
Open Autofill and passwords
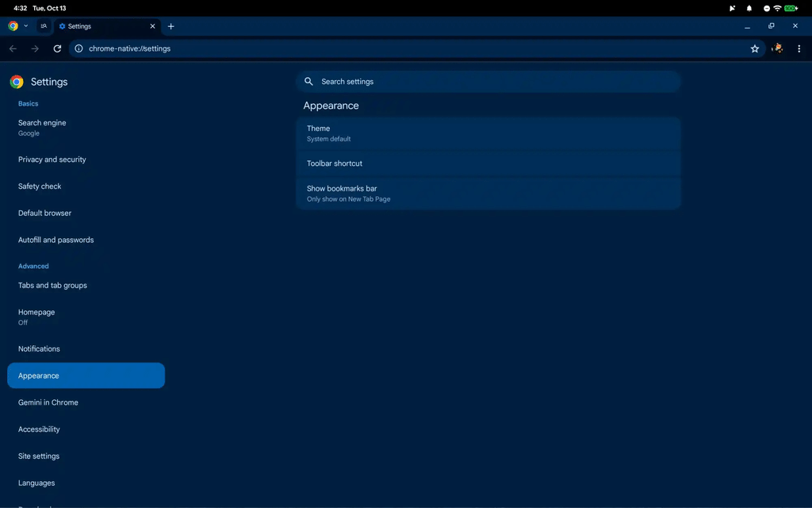tap(86, 240)
